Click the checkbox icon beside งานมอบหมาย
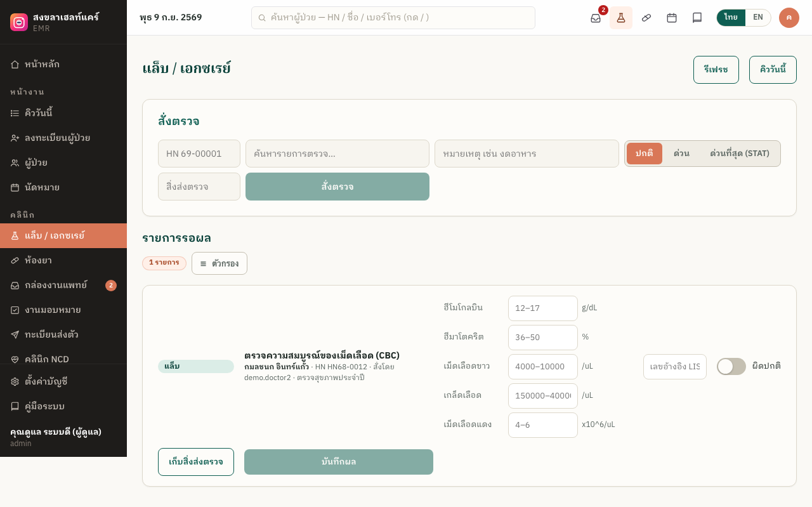Viewport: 812px width, 507px height. tap(15, 310)
